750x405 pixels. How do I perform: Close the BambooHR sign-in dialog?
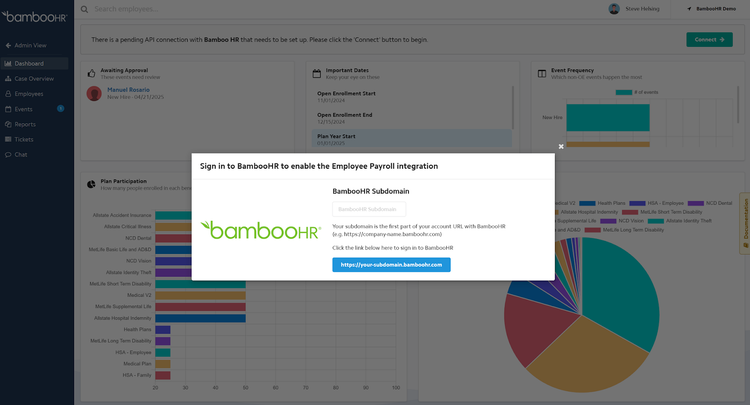click(561, 146)
